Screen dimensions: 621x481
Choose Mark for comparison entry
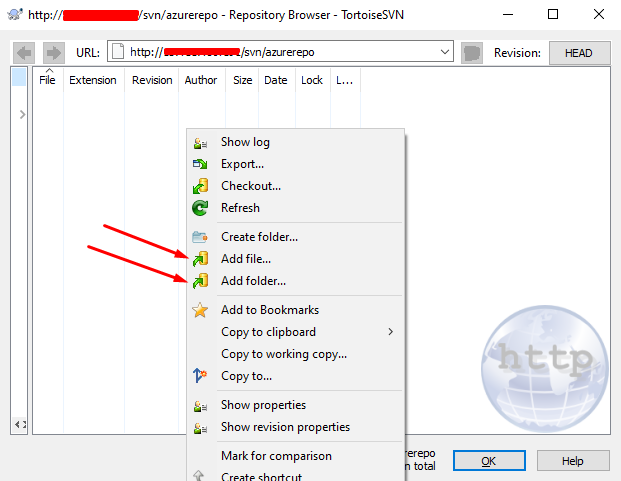tap(295, 456)
